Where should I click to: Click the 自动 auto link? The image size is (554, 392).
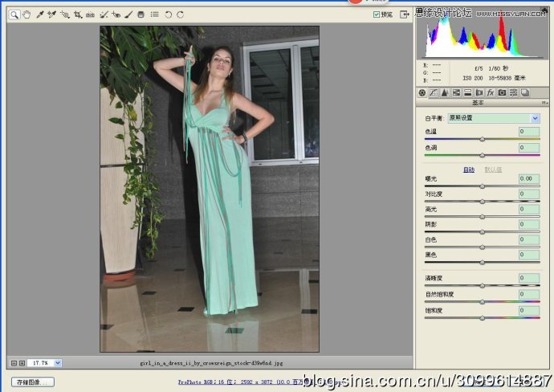point(469,170)
